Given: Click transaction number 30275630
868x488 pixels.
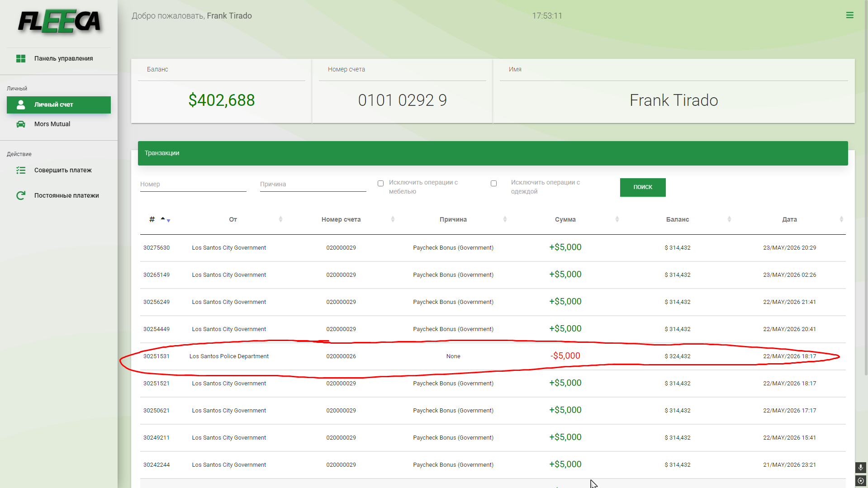Looking at the screenshot, I should pyautogui.click(x=157, y=248).
